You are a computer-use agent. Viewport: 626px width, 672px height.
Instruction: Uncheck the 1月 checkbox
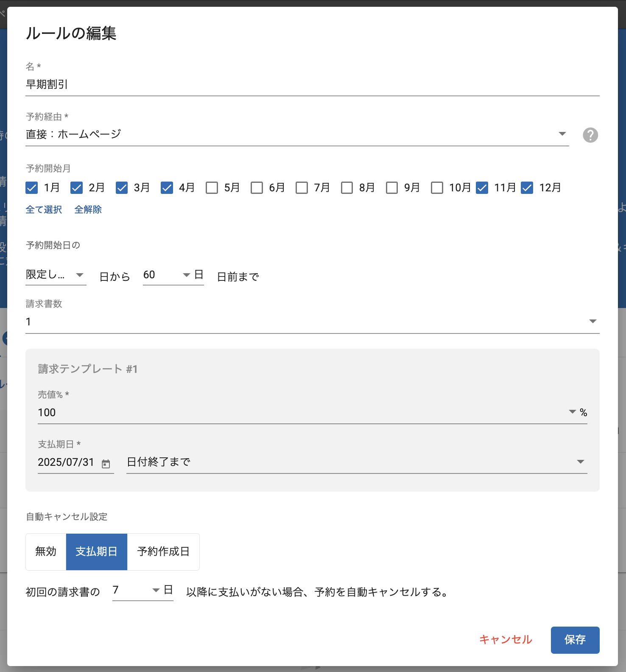(32, 188)
